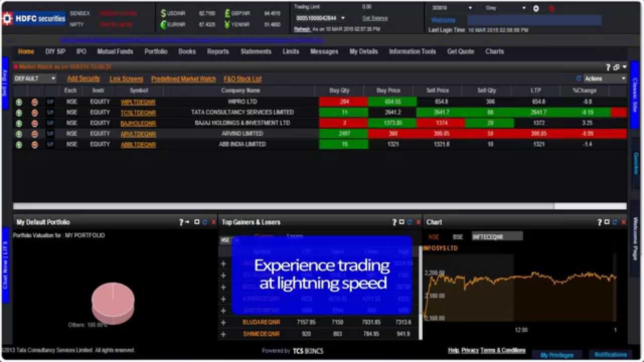This screenshot has height=362, width=644.
Task: Open the Mutual Funds menu
Action: click(x=115, y=51)
